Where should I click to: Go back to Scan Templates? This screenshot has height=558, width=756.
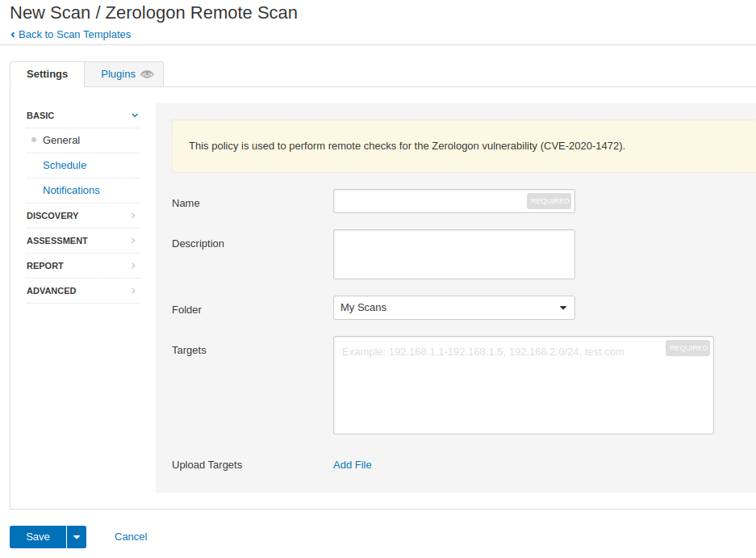pos(75,35)
